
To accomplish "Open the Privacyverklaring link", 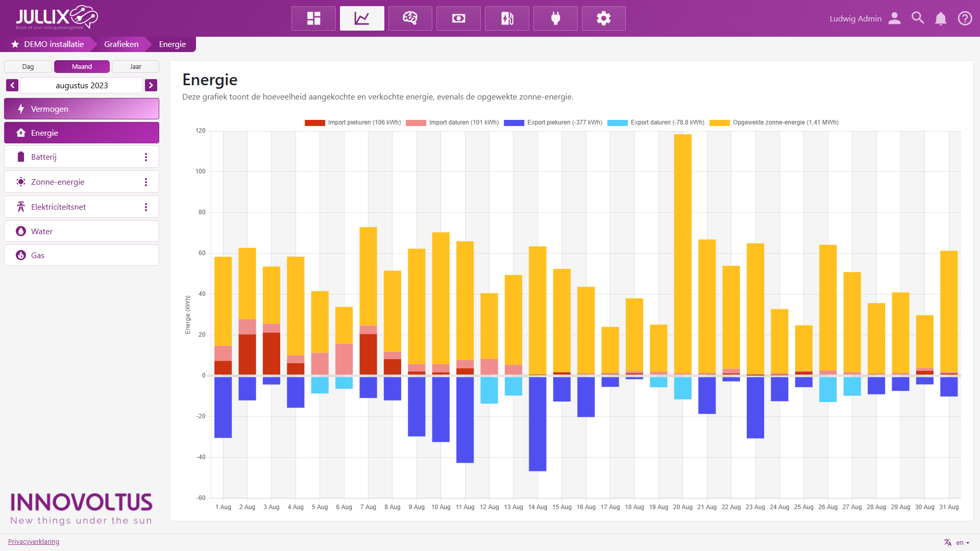I will click(34, 541).
